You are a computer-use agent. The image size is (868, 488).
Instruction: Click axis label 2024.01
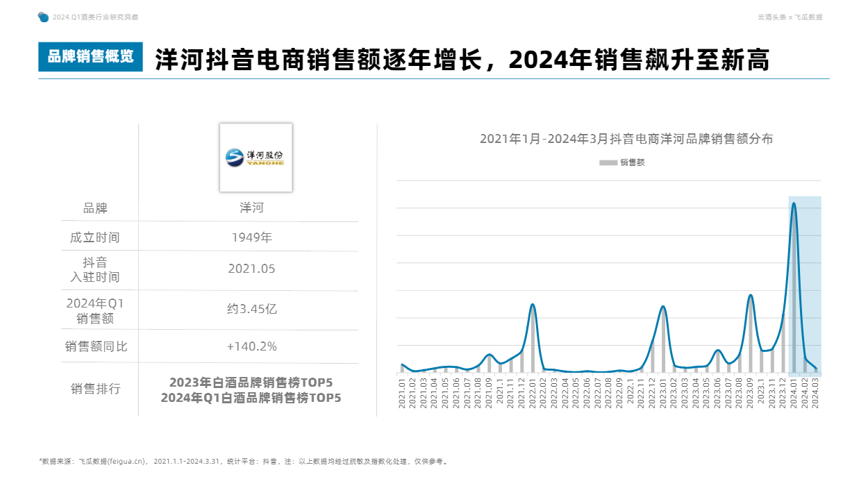click(x=794, y=393)
